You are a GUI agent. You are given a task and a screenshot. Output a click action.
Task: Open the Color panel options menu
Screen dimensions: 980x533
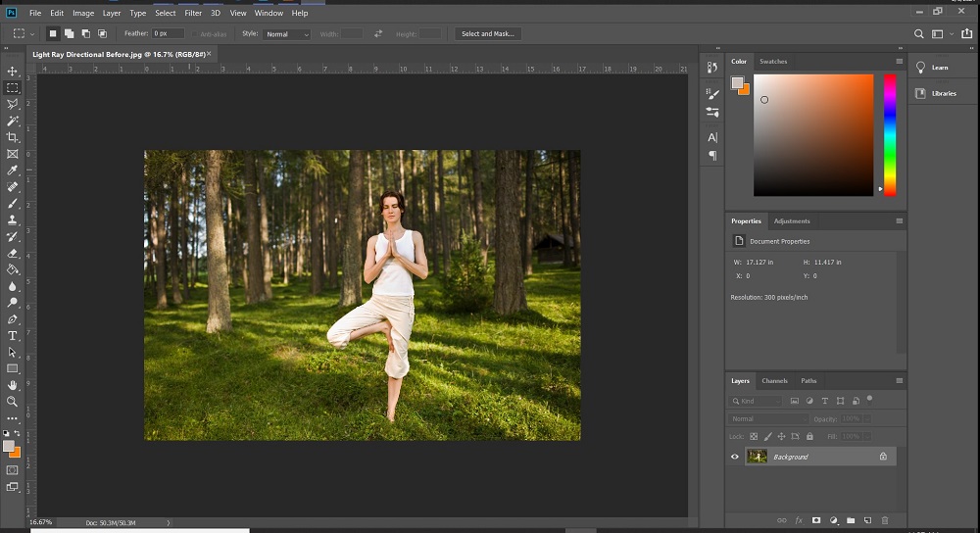coord(899,62)
